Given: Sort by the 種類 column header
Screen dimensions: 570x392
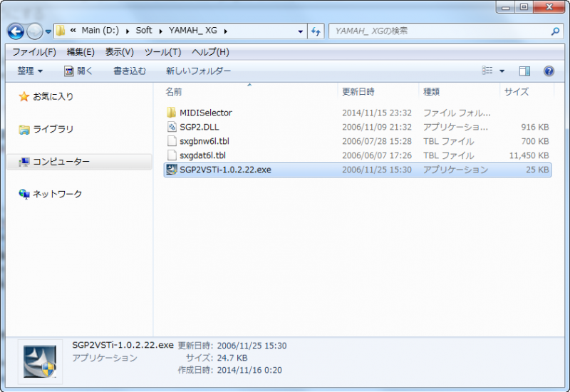Looking at the screenshot, I should coord(432,92).
